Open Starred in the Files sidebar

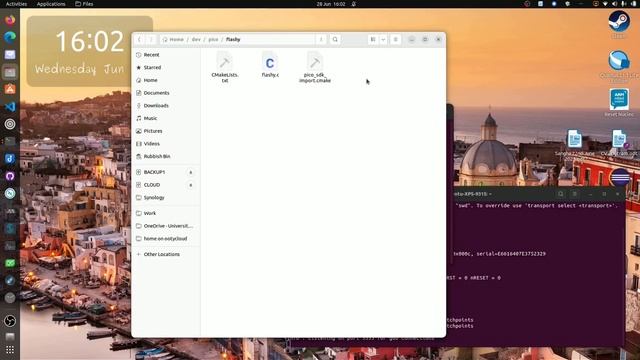167,67
